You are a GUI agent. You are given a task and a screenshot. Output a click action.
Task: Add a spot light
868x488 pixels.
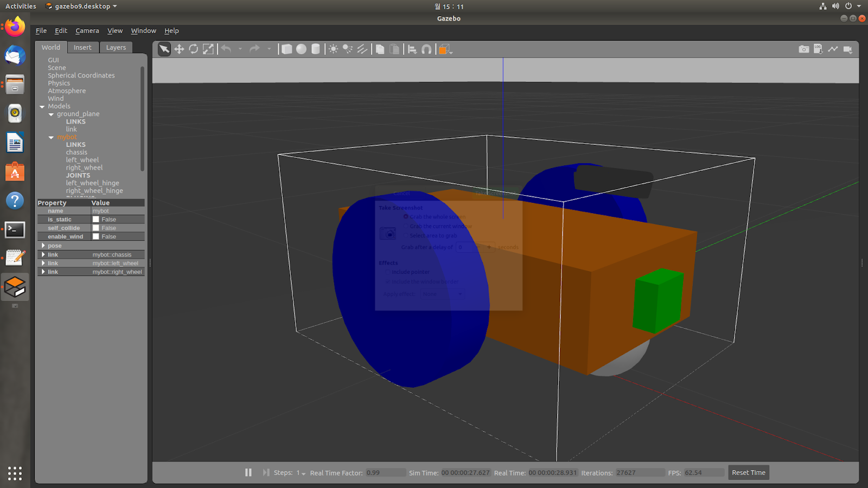348,49
